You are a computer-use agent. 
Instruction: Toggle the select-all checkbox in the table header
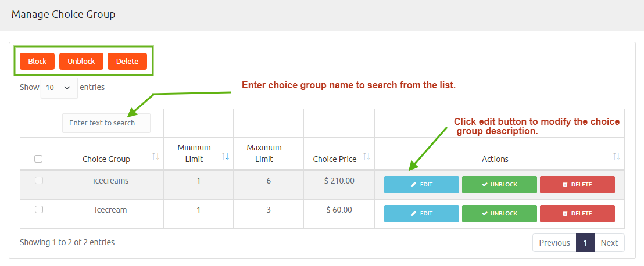tap(38, 159)
